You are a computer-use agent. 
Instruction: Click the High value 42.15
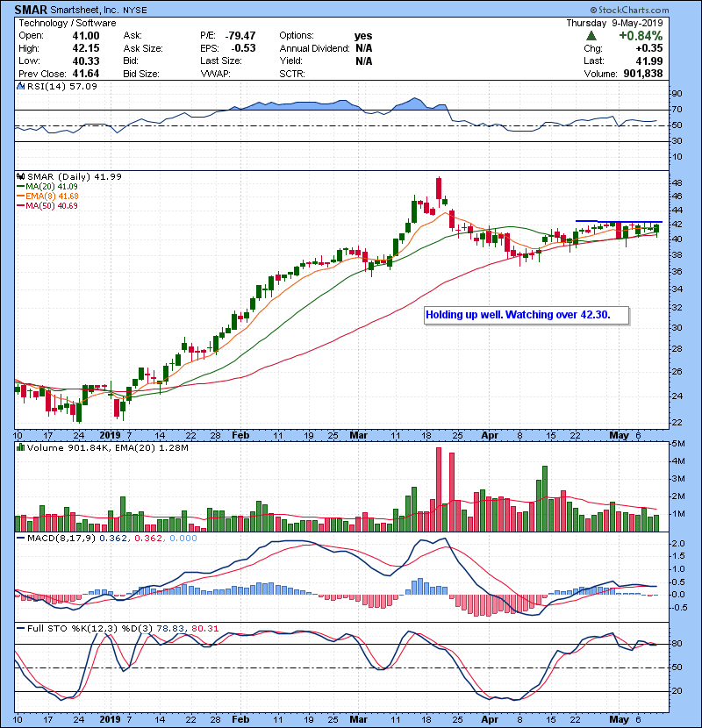(86, 48)
